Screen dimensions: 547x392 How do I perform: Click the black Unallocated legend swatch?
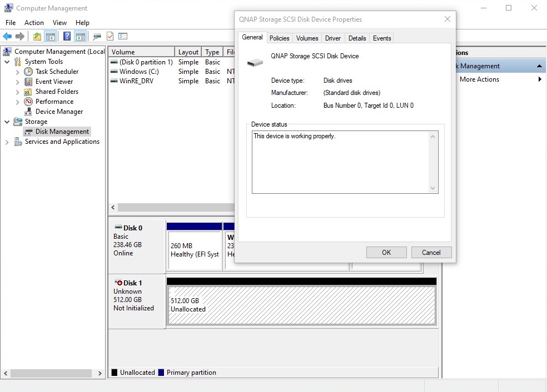coord(115,373)
